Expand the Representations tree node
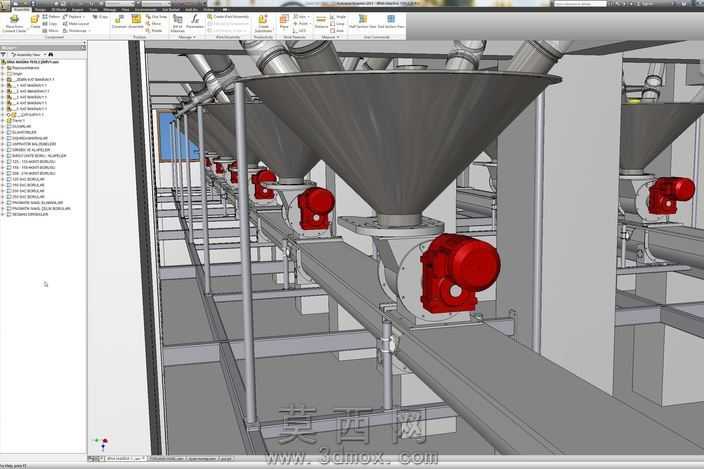The height and width of the screenshot is (469, 704). coord(3,68)
